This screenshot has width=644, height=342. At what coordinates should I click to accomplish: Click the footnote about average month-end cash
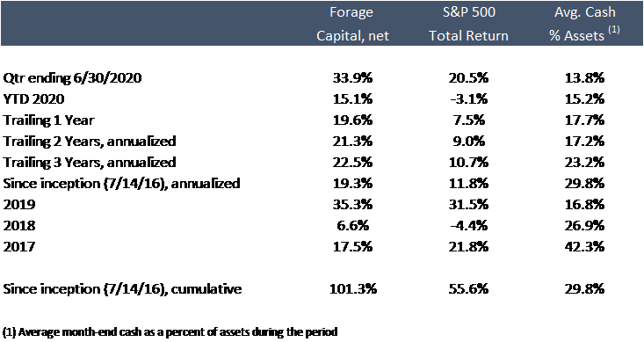click(170, 331)
